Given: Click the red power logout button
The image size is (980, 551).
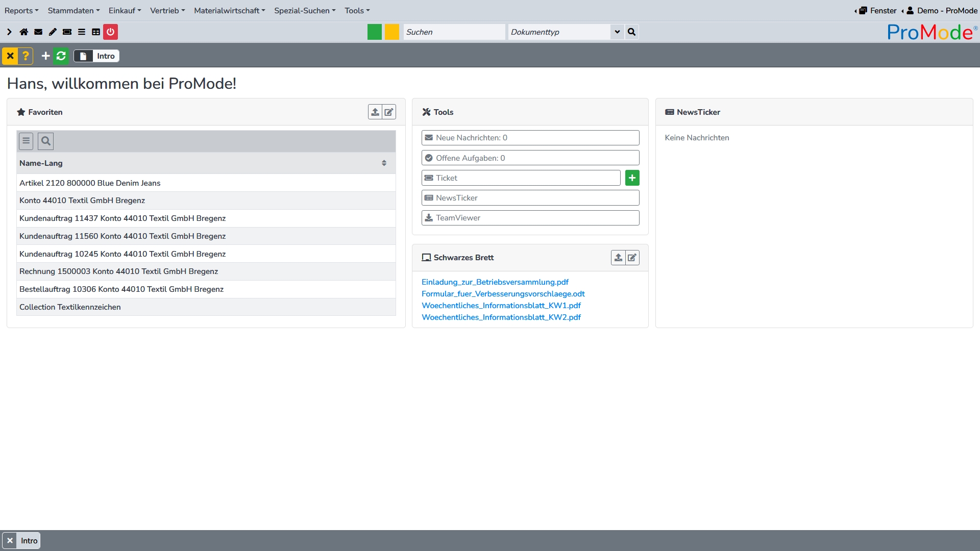Looking at the screenshot, I should 110,32.
